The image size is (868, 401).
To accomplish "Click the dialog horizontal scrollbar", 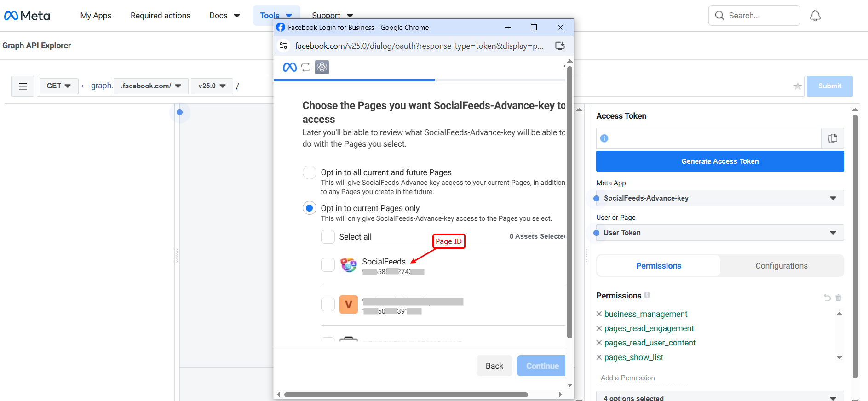I will 406,395.
